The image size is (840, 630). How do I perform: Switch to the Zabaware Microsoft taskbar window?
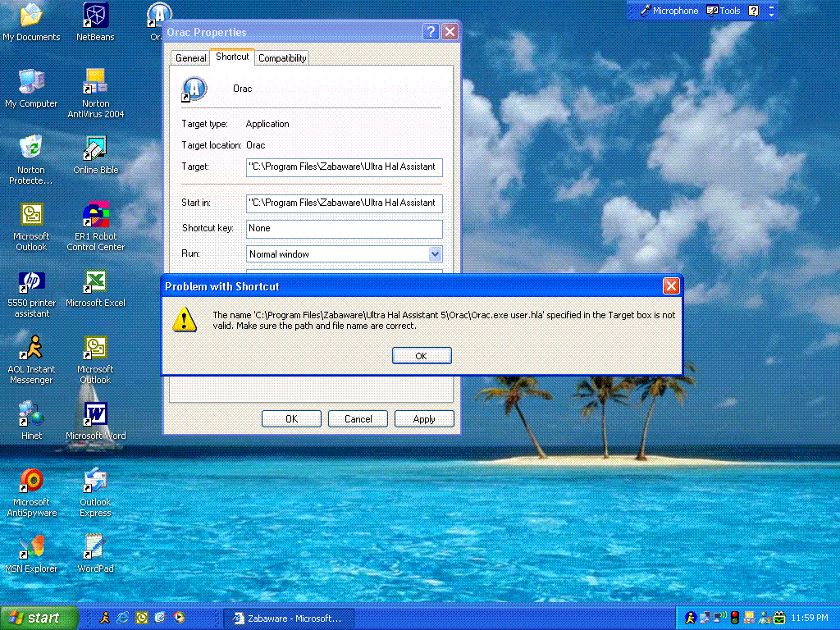pyautogui.click(x=288, y=619)
